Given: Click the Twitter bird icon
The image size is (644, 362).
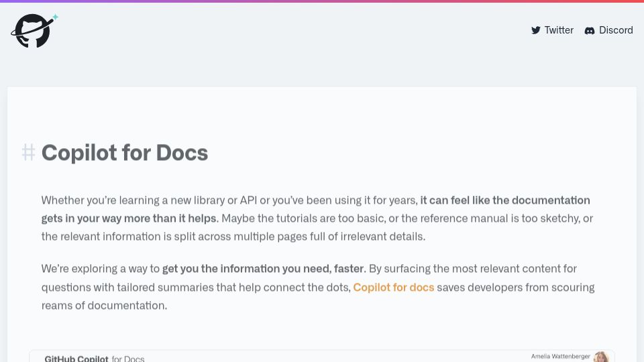Looking at the screenshot, I should point(535,30).
